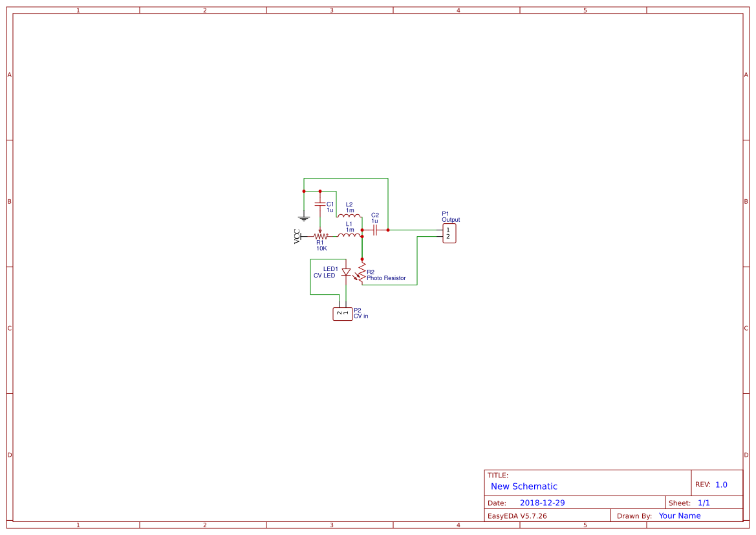
Task: Select the L2 inductor symbol
Action: [x=349, y=215]
